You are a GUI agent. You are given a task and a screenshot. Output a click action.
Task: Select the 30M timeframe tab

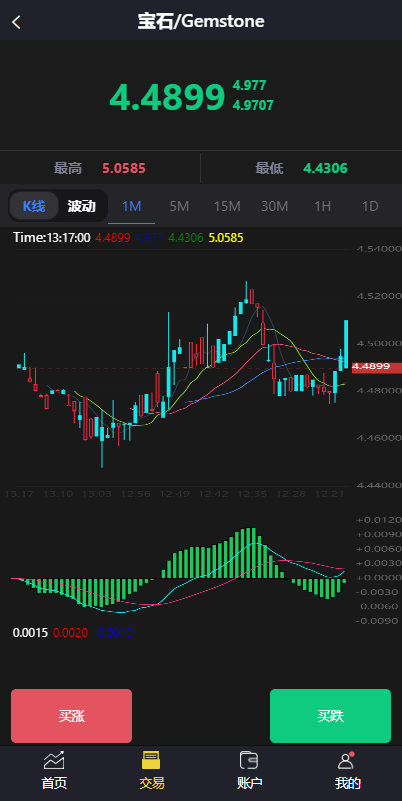click(x=275, y=206)
